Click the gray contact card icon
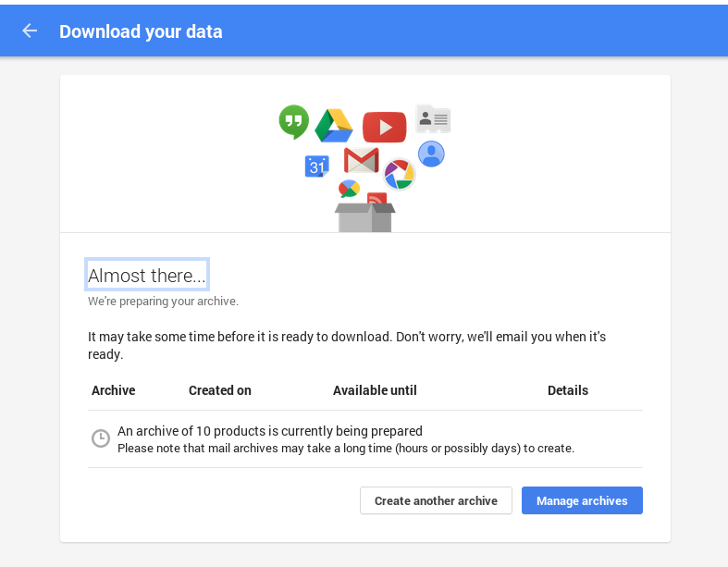Viewport: 728px width, 567px height. (x=433, y=118)
